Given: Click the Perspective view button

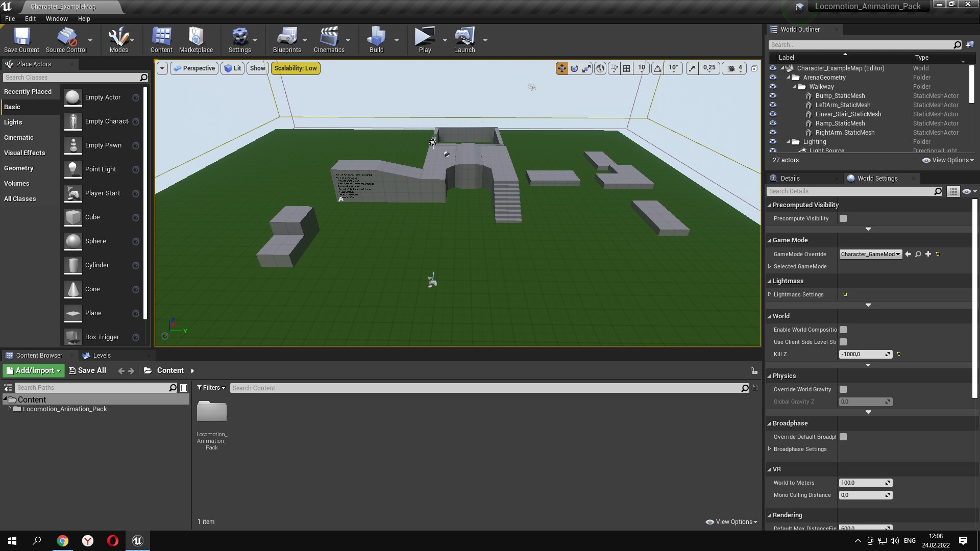Looking at the screenshot, I should coord(194,68).
